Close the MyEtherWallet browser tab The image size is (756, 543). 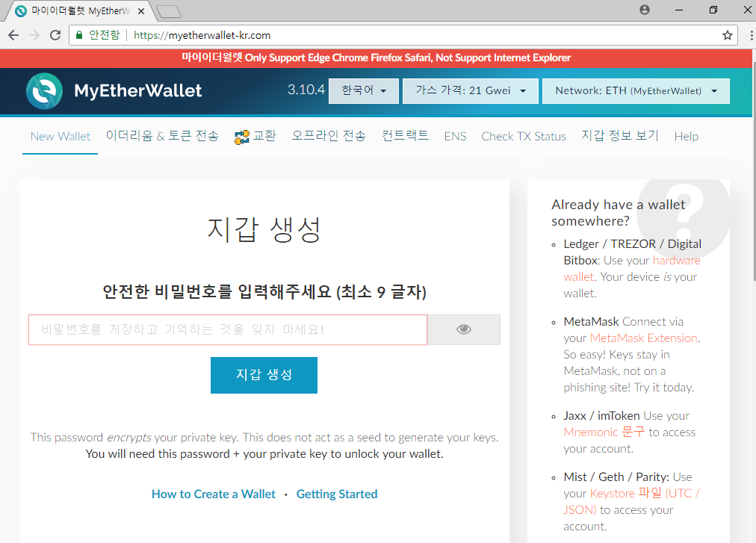140,11
